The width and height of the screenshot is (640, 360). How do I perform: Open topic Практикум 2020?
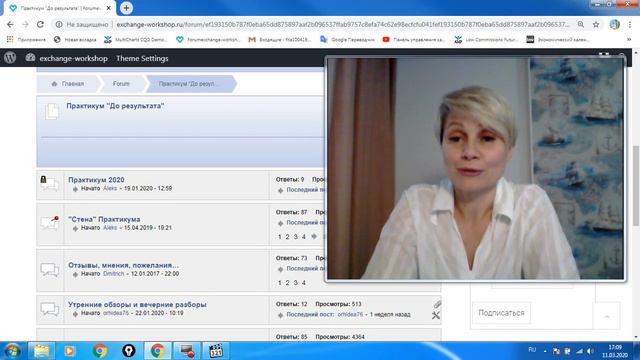click(96, 180)
